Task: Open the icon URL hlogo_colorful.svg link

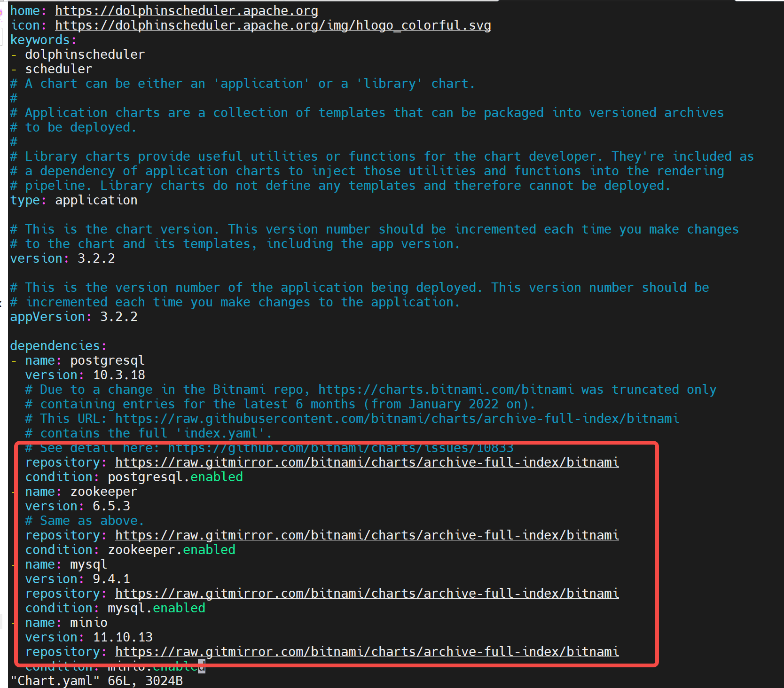Action: tap(273, 25)
